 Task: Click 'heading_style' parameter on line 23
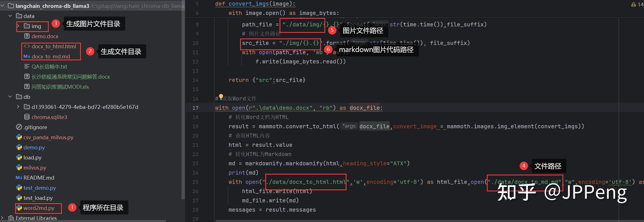[x=364, y=163]
